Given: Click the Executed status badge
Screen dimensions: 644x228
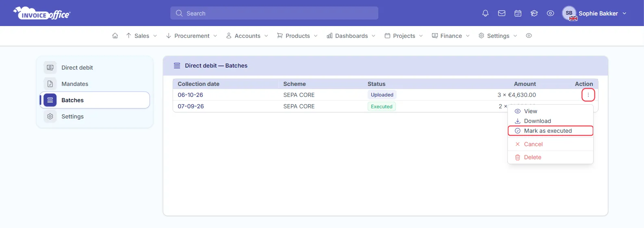Looking at the screenshot, I should click(382, 107).
